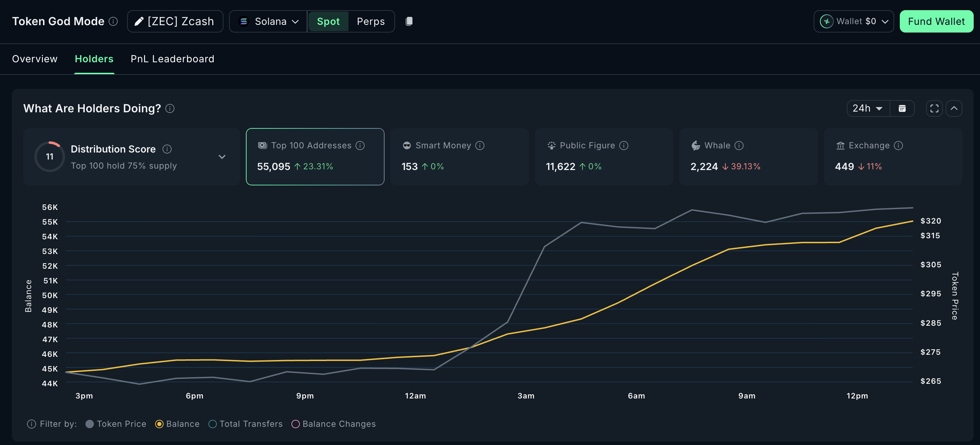Click info icon beside Distribution Score
The width and height of the screenshot is (980, 445).
coord(167,149)
